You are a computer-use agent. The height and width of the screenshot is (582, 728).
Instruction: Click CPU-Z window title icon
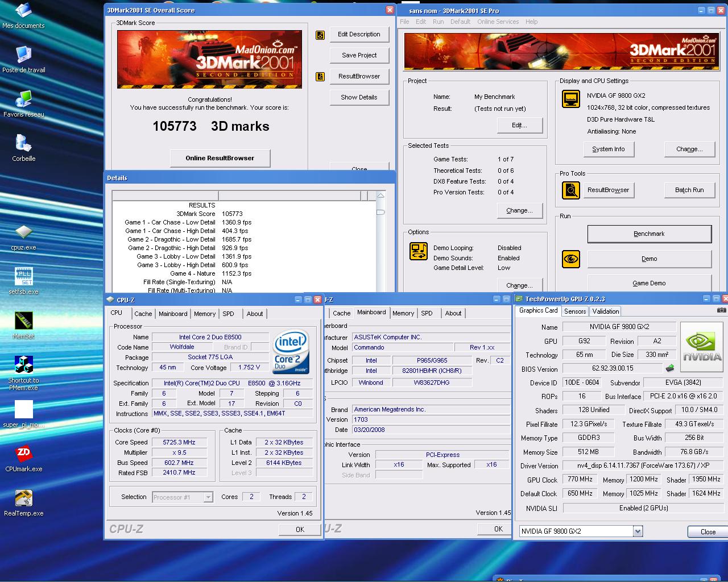coord(110,300)
